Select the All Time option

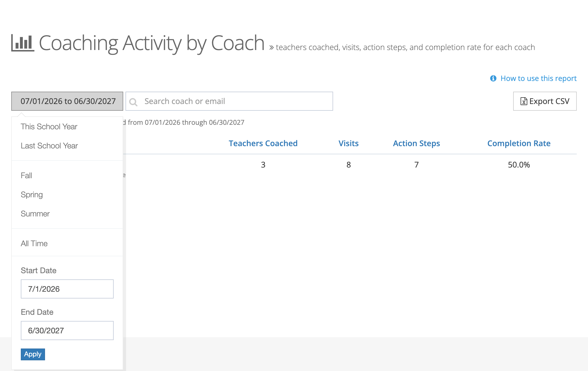pyautogui.click(x=34, y=243)
